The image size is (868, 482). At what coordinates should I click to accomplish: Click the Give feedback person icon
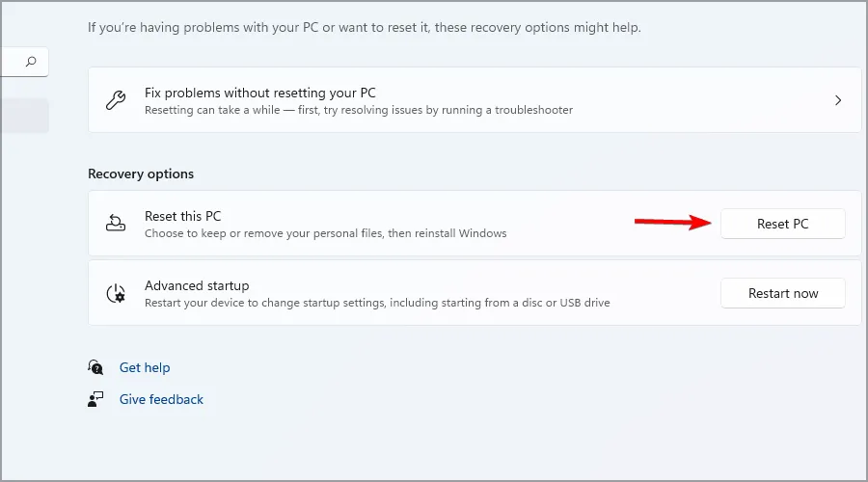95,399
